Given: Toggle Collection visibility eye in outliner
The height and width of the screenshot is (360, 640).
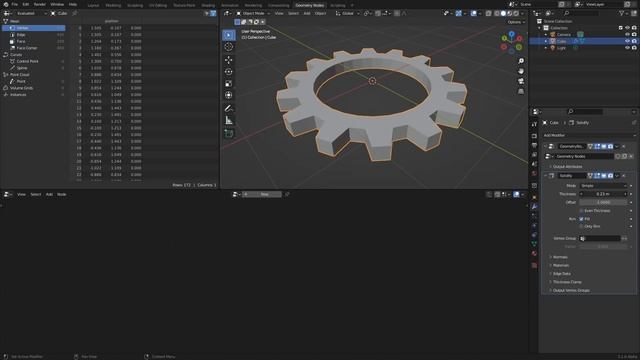Looking at the screenshot, I should click(627, 28).
